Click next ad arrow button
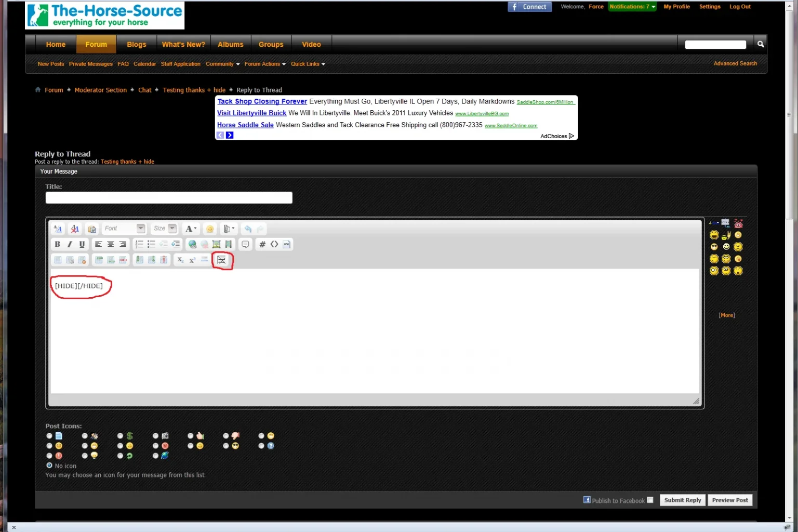Image resolution: width=798 pixels, height=532 pixels. pyautogui.click(x=230, y=135)
